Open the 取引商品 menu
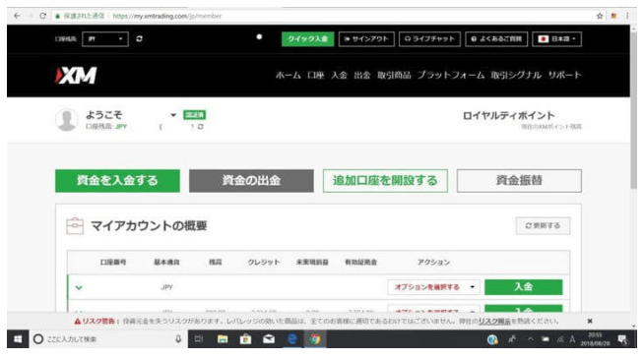The height and width of the screenshot is (359, 644). coord(394,75)
